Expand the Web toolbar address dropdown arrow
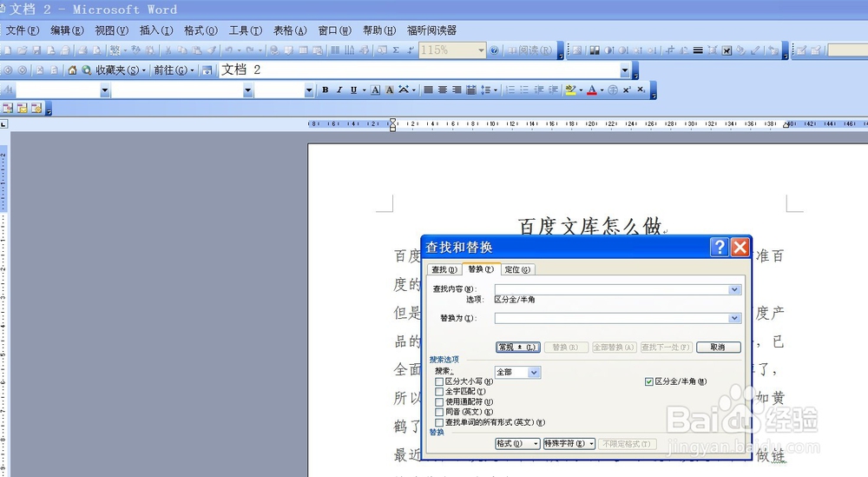The width and height of the screenshot is (868, 477). 625,70
